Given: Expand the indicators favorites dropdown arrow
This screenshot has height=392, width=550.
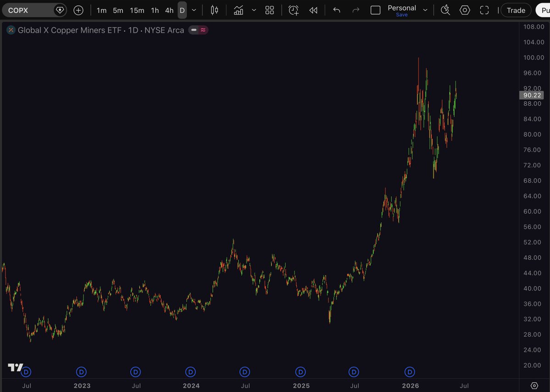Looking at the screenshot, I should click(254, 10).
